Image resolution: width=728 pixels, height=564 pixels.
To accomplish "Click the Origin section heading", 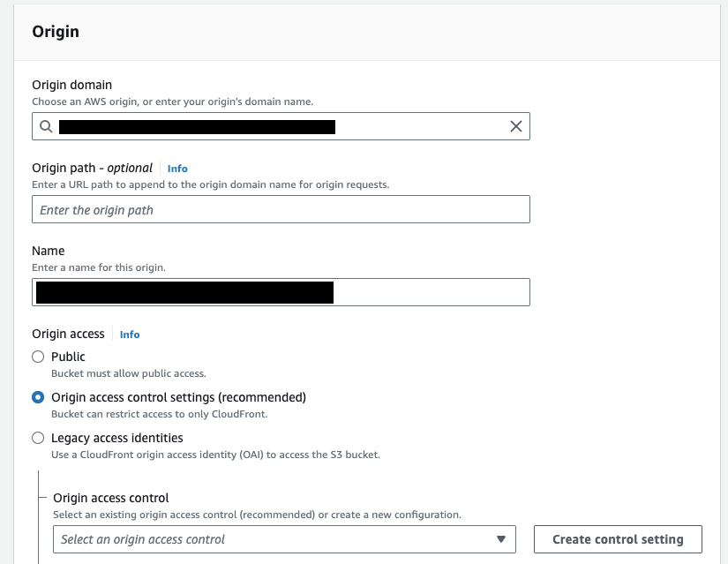I will pos(53,32).
